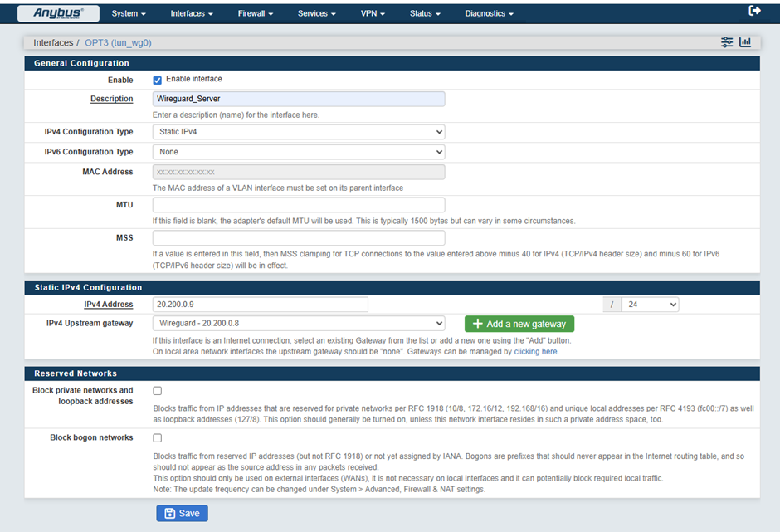Click the Save button

pyautogui.click(x=182, y=514)
